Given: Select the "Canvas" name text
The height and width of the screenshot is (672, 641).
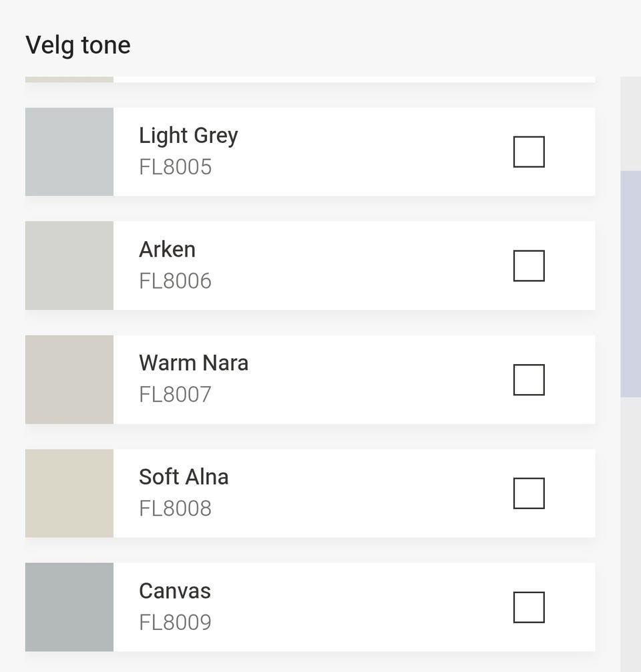Looking at the screenshot, I should point(175,591).
